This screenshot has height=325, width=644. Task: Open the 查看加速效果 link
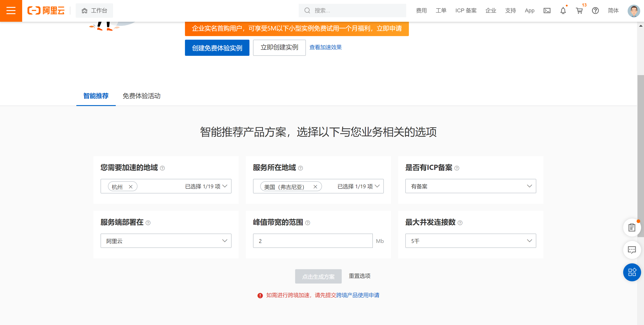click(x=325, y=47)
